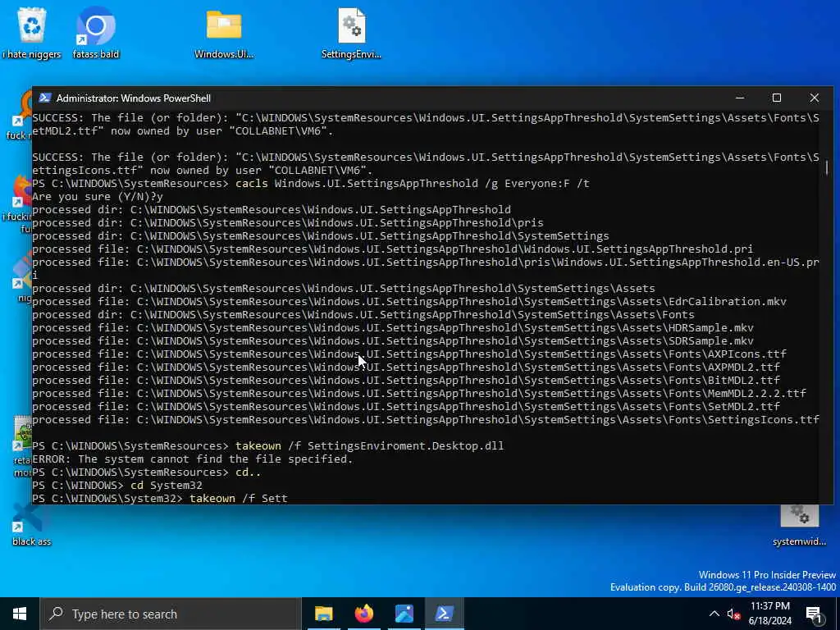The width and height of the screenshot is (840, 630).
Task: Click the PowerShell vertical scrollbar thumb
Action: pyautogui.click(x=826, y=168)
